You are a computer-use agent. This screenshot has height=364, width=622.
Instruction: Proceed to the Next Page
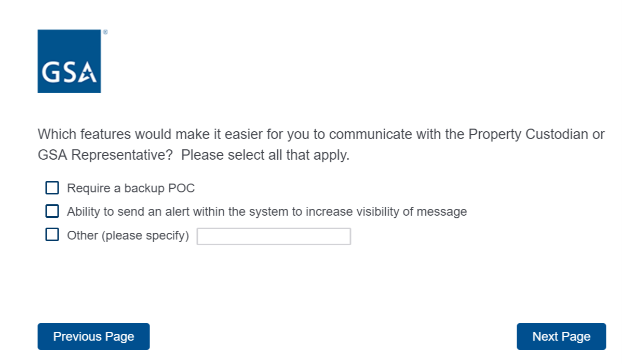tap(561, 337)
